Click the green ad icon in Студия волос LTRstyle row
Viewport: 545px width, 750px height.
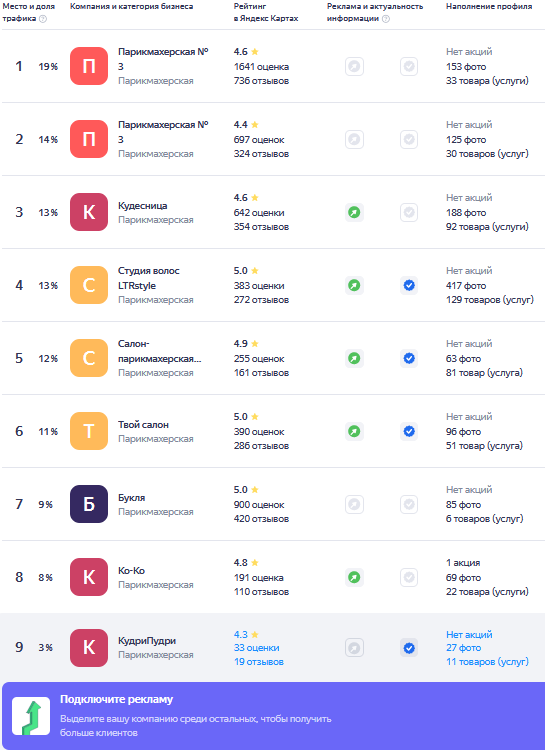[x=354, y=286]
